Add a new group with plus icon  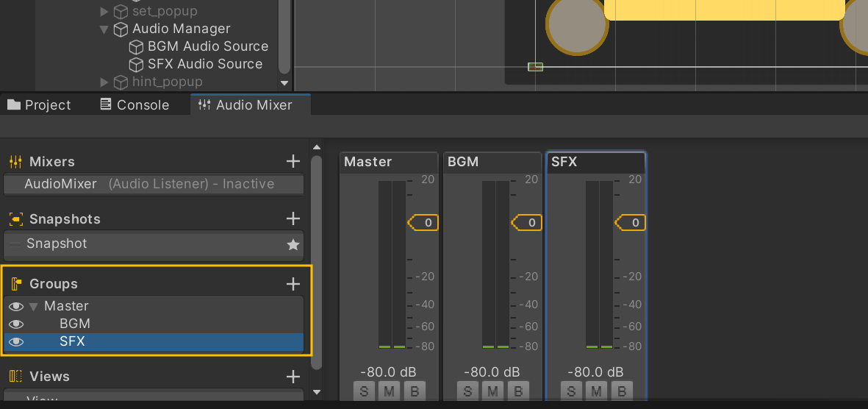(293, 284)
